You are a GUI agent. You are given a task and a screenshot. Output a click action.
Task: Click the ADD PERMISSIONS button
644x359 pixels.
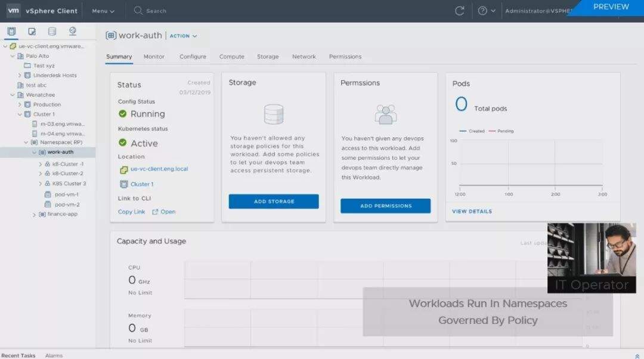coord(386,206)
